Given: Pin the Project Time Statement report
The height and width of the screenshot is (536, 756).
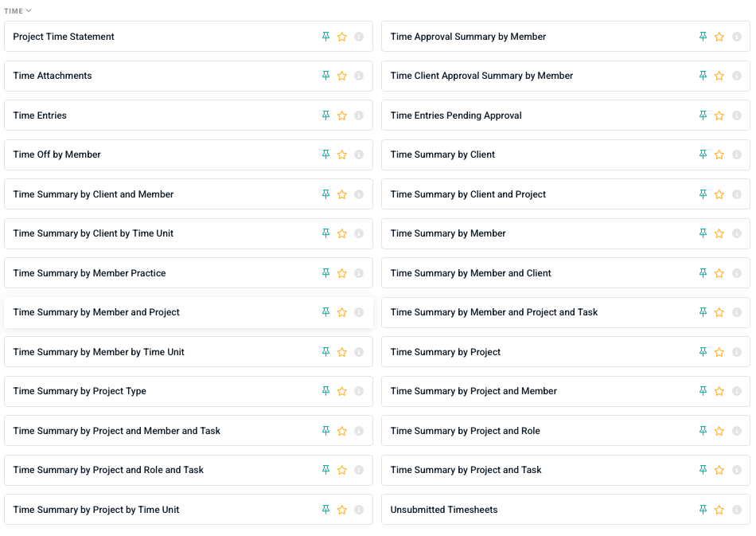Looking at the screenshot, I should pyautogui.click(x=325, y=37).
